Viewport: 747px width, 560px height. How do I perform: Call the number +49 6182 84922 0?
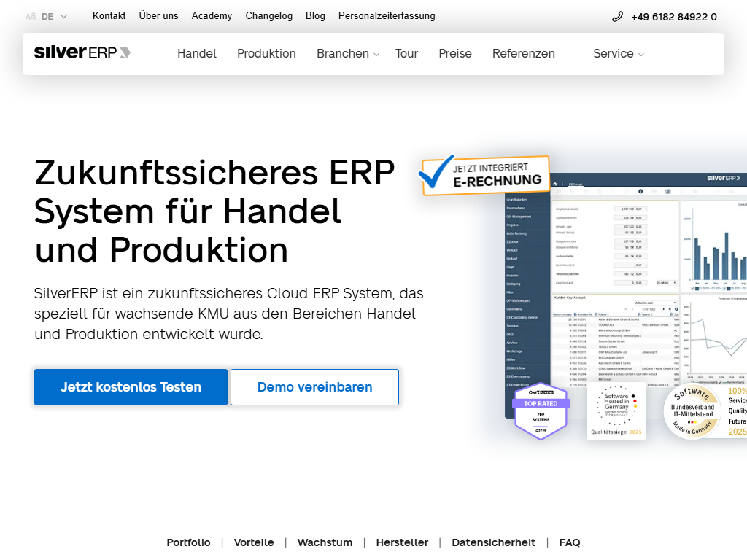coord(673,17)
